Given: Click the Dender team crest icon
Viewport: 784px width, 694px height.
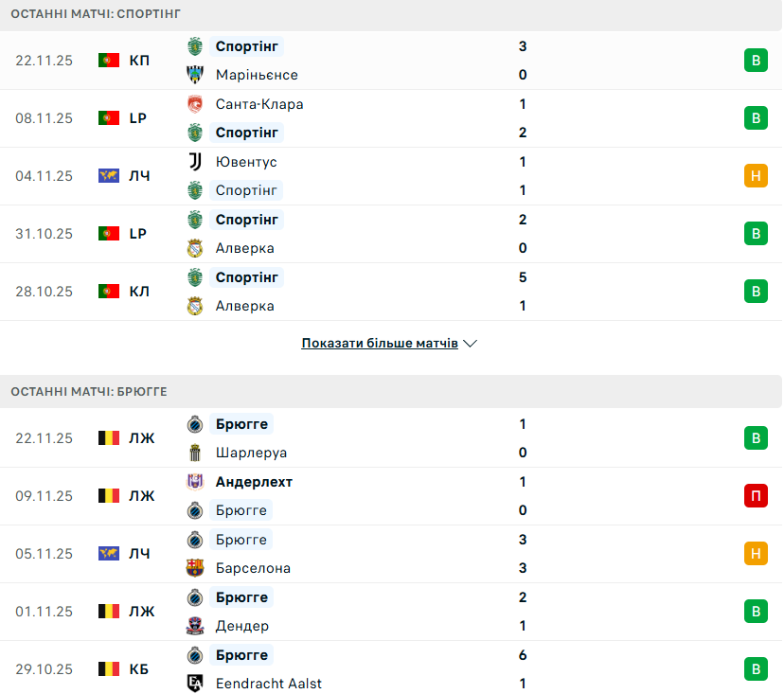Looking at the screenshot, I should coord(195,626).
